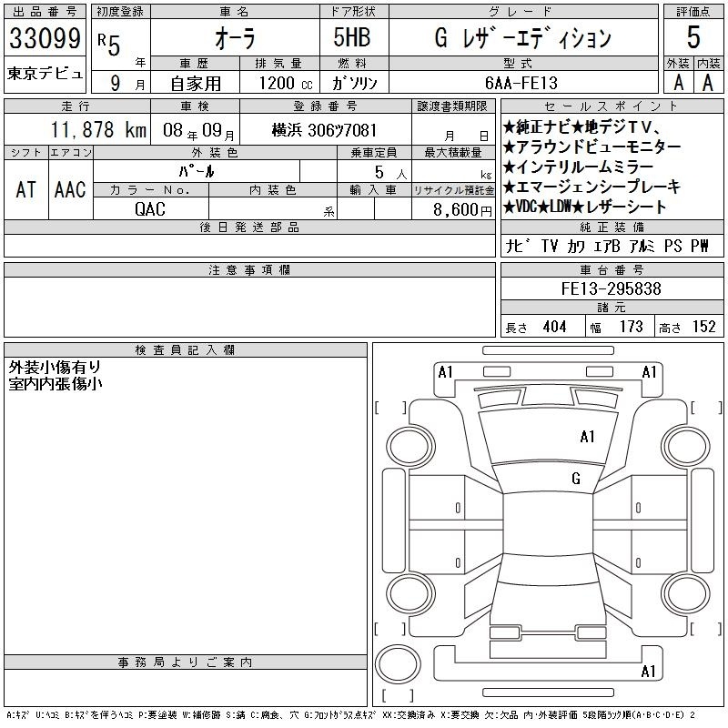
Task: Click the セールスポイント header
Action: [612, 106]
